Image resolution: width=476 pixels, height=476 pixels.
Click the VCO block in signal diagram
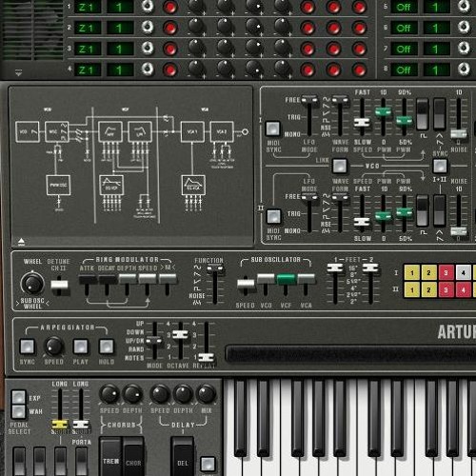(x=28, y=131)
